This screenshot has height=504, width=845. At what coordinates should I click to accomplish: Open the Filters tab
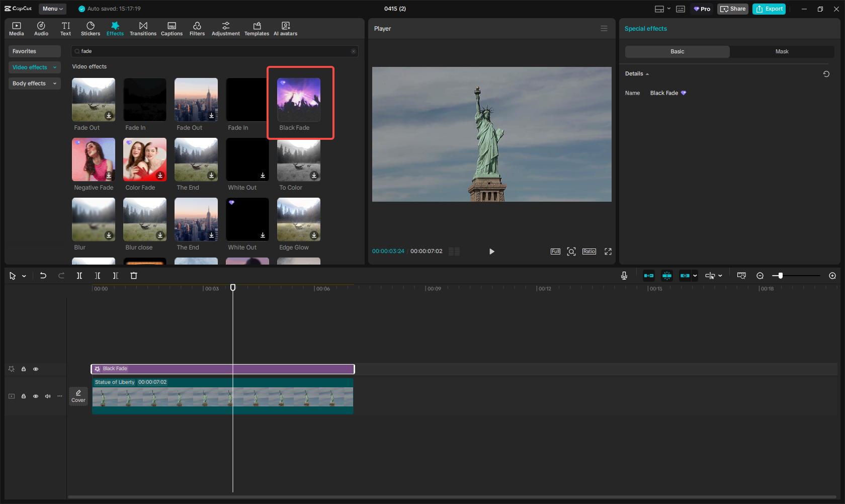(x=197, y=29)
